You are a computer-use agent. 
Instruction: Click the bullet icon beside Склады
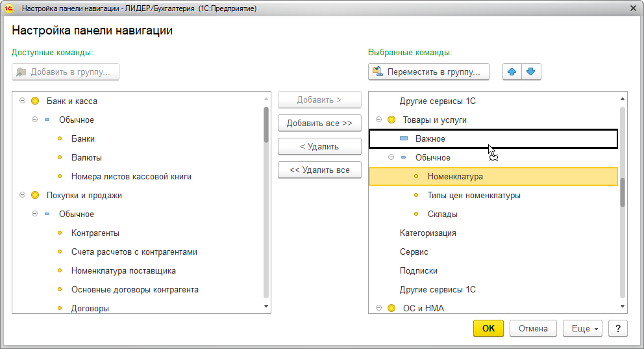tap(416, 214)
